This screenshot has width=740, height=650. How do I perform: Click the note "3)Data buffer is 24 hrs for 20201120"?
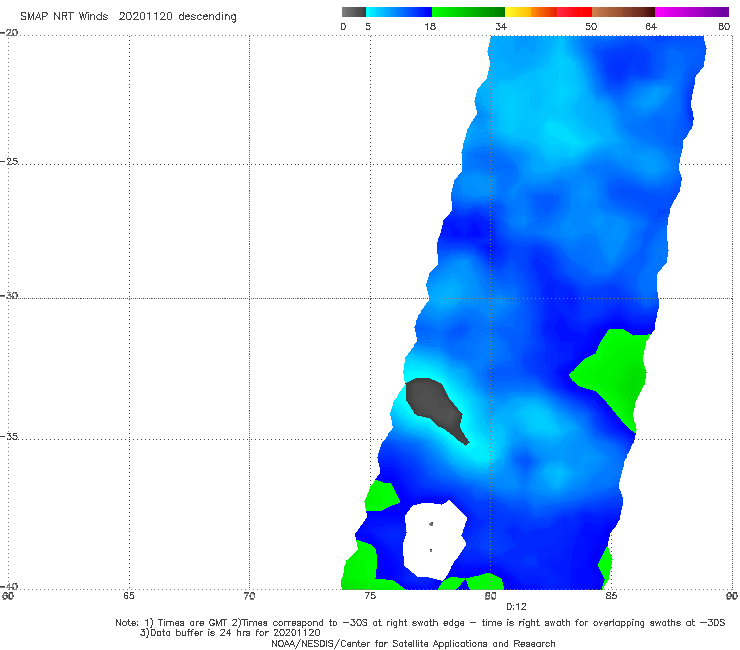tap(230, 633)
